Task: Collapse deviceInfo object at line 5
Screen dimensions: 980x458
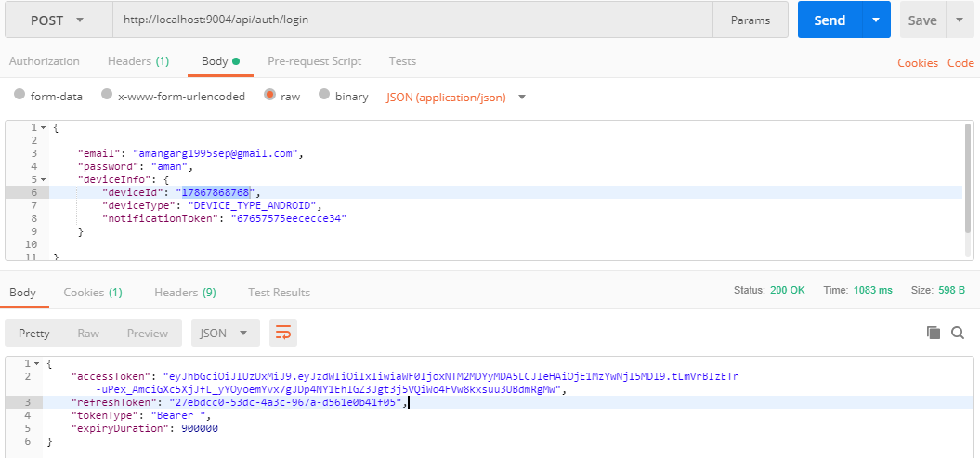Action: [x=43, y=180]
